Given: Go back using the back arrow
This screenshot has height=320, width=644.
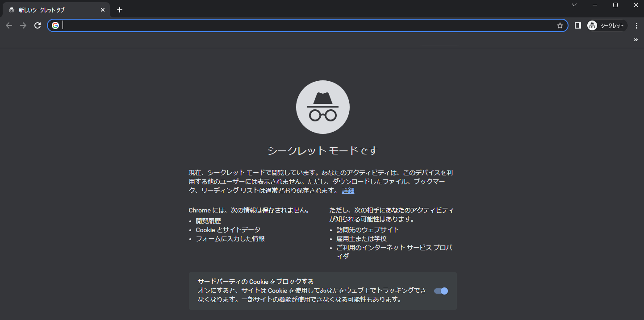Looking at the screenshot, I should coord(9,25).
